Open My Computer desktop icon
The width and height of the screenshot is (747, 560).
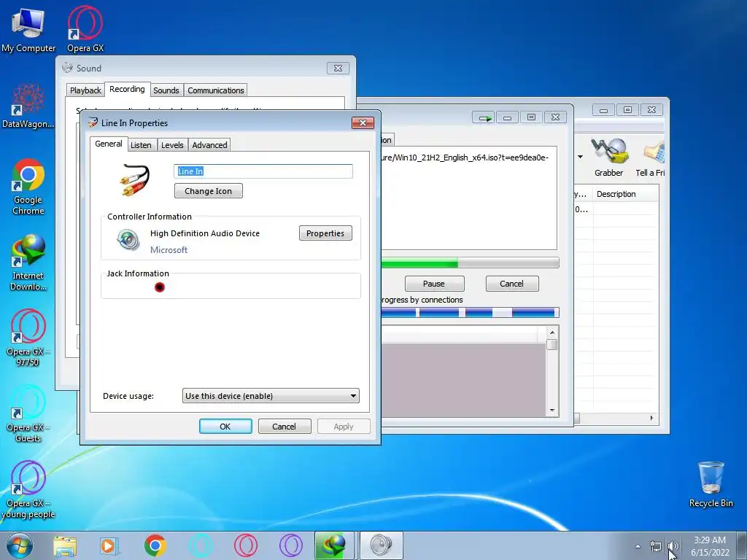point(28,28)
